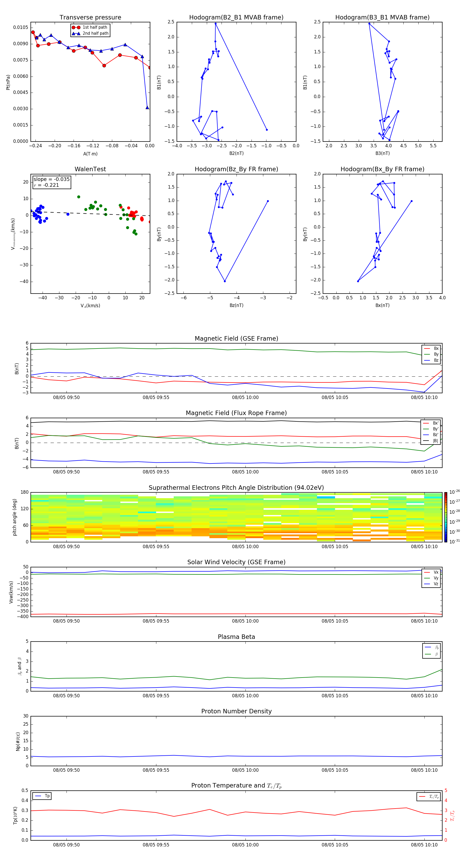Click the 'Np(#/cc)' y-axis label
The image size is (473, 868).
click(x=18, y=741)
